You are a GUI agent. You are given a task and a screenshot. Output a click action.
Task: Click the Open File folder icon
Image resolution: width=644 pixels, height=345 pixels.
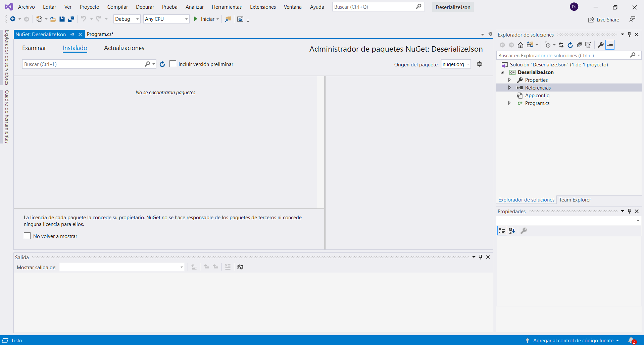[x=53, y=19]
